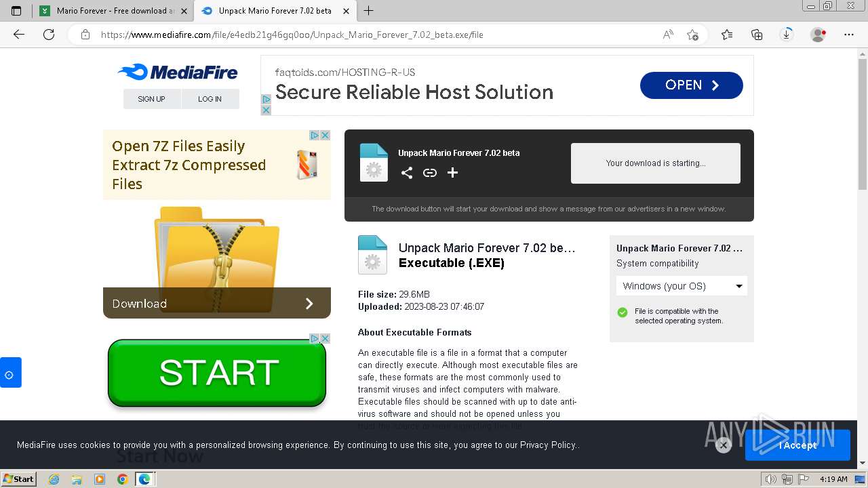868x488 pixels.
Task: Close the top banner ad icon
Action: tap(266, 110)
